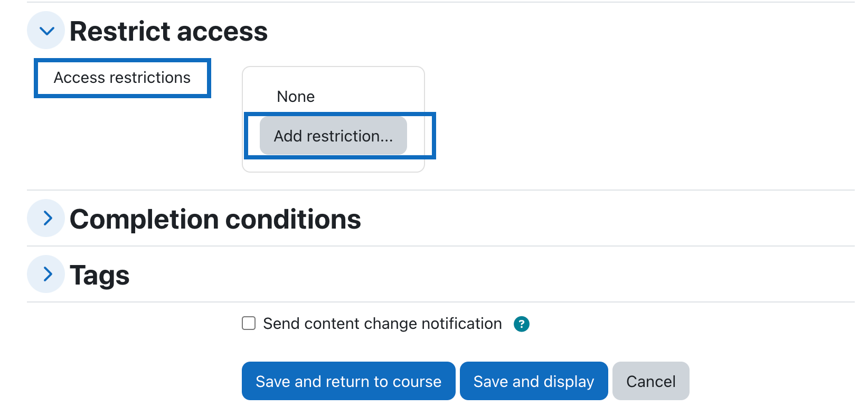
Task: Click the right arrow beside Completion conditions
Action: (46, 218)
